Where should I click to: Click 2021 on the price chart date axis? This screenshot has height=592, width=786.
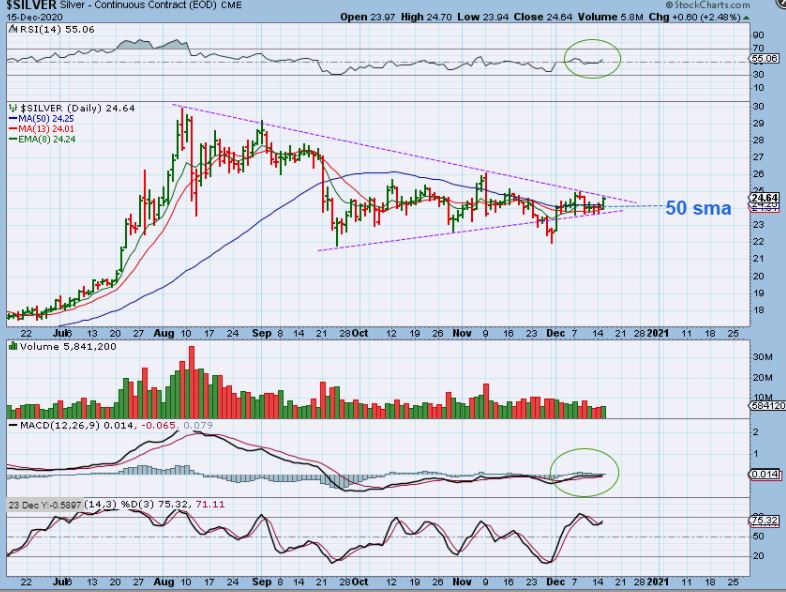[x=658, y=333]
